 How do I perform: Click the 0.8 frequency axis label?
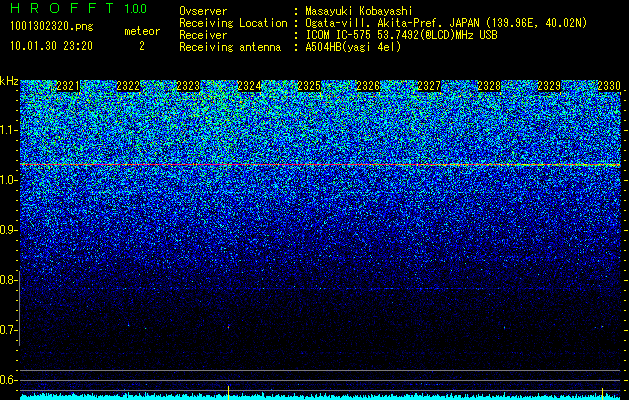tap(8, 280)
